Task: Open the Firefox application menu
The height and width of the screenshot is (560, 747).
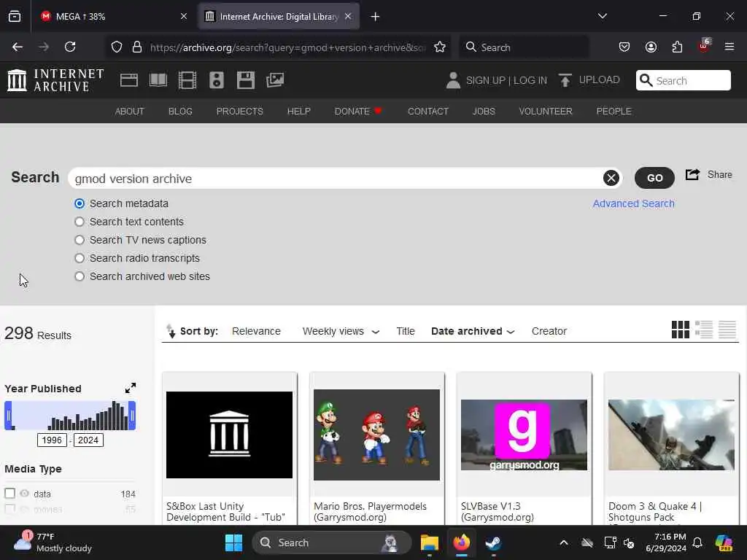Action: [729, 47]
